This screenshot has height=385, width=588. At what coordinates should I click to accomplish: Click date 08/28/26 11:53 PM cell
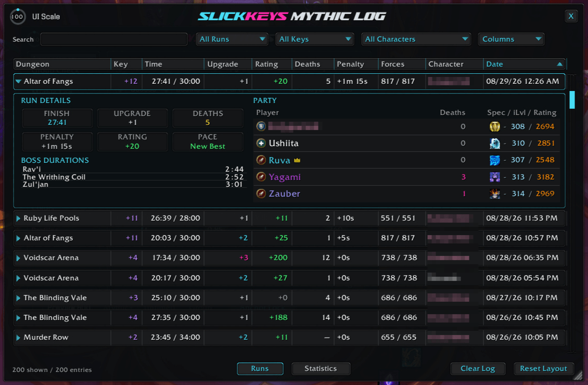[522, 218]
